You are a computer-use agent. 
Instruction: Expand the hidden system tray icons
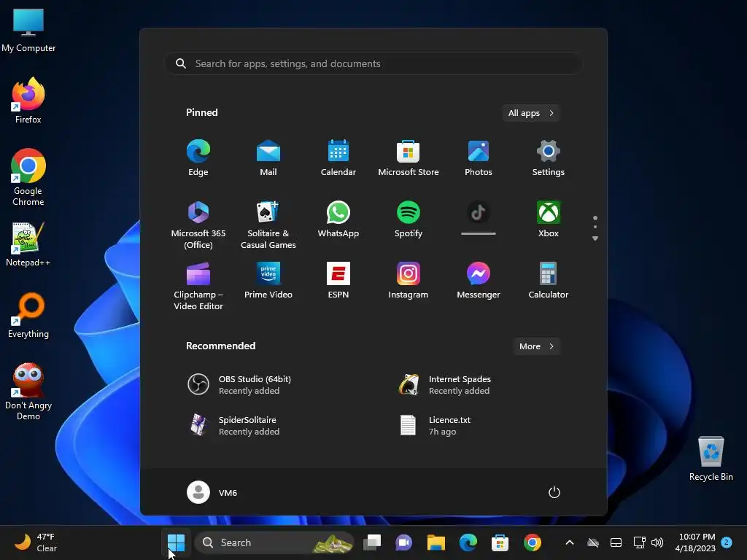[569, 542]
